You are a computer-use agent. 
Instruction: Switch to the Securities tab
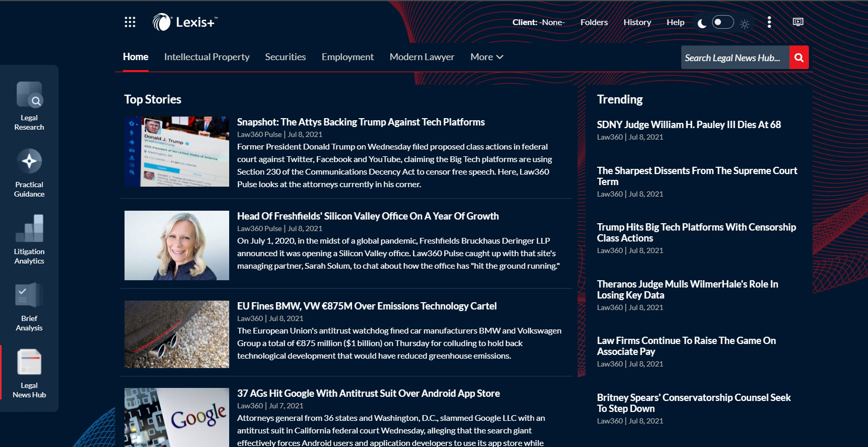(285, 57)
